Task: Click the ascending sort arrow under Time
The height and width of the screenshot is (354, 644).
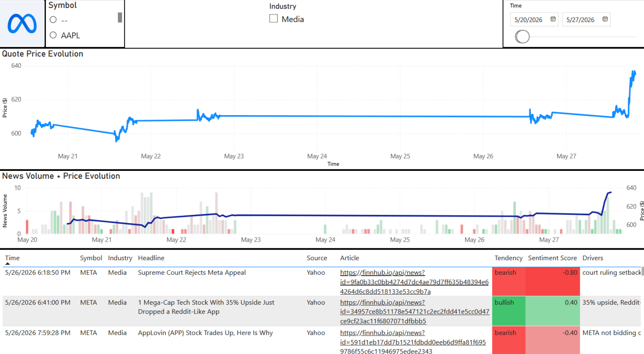Action: (x=7, y=264)
